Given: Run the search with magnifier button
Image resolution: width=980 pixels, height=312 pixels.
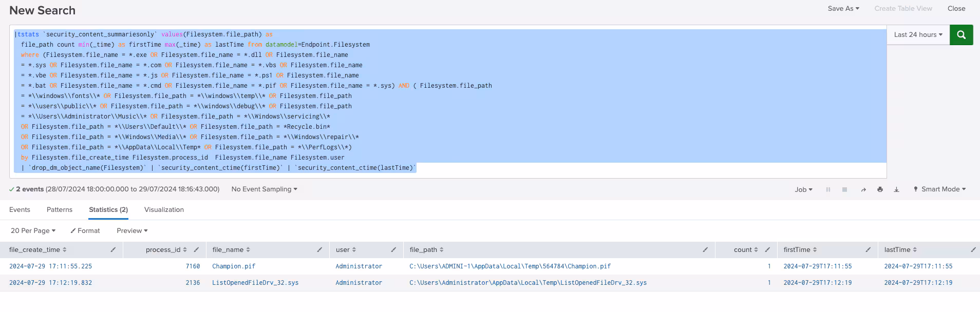Looking at the screenshot, I should point(961,35).
